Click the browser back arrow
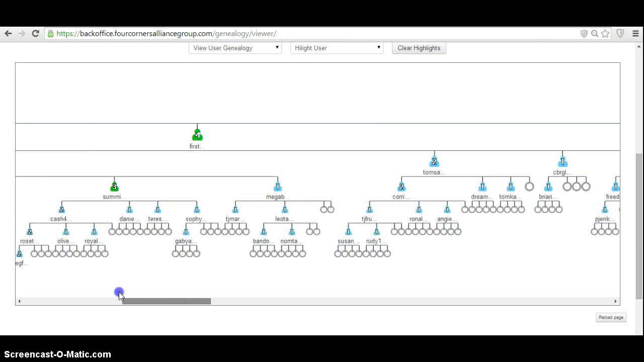Viewport: 644px width, 362px height. tap(8, 34)
